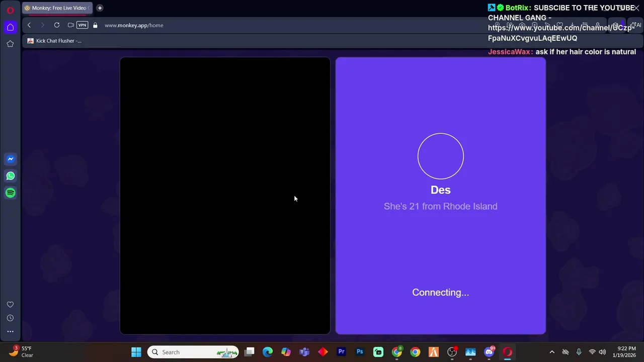Open the Windows Start menu
This screenshot has height=362, width=644.
[x=136, y=352]
